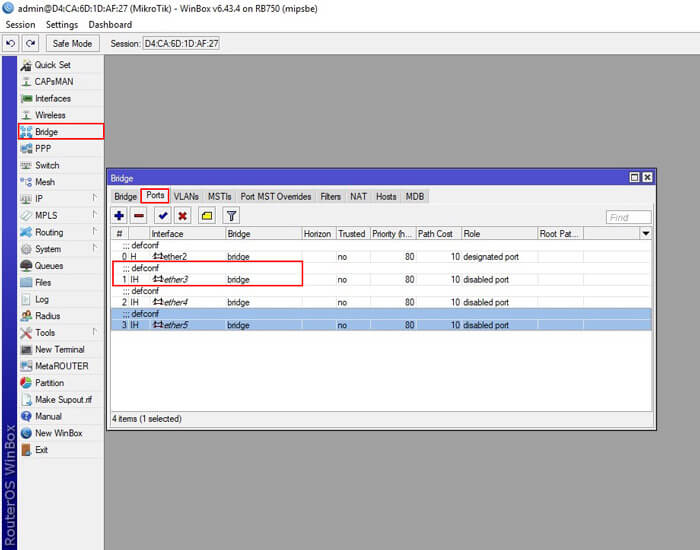Select the ether4 port row

(381, 302)
